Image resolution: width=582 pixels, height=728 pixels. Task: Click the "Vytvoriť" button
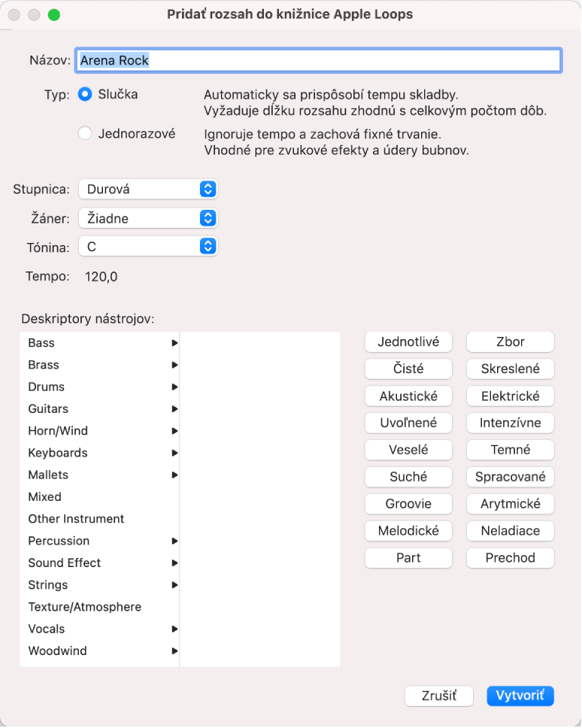(x=520, y=696)
